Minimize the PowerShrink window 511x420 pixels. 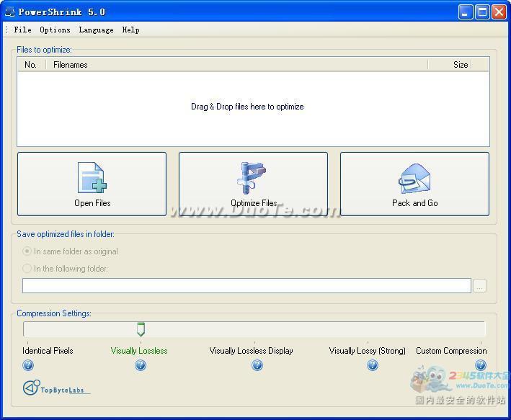(x=465, y=12)
